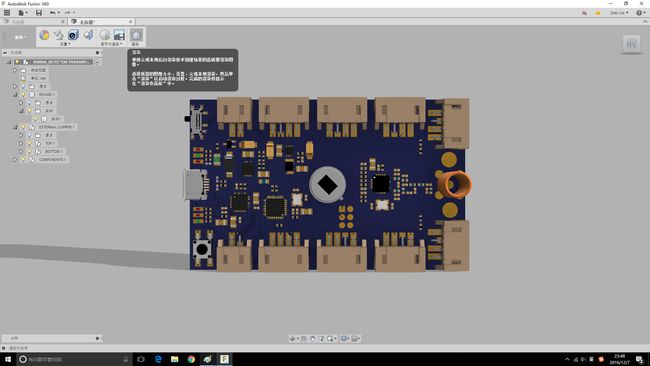
Task: Collapse EXTERNAL COPPER:1 node
Action: (x=15, y=127)
